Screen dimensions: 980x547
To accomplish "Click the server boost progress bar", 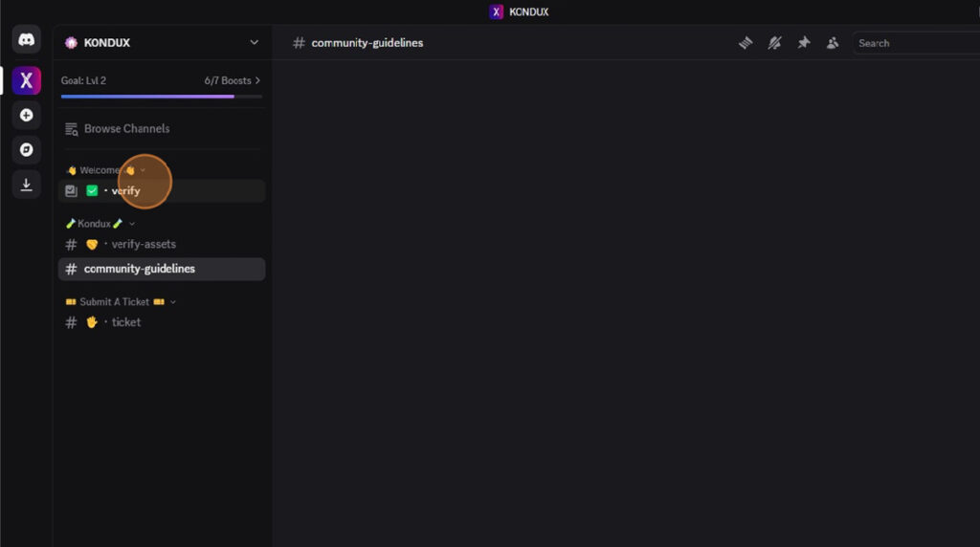I will 161,97.
